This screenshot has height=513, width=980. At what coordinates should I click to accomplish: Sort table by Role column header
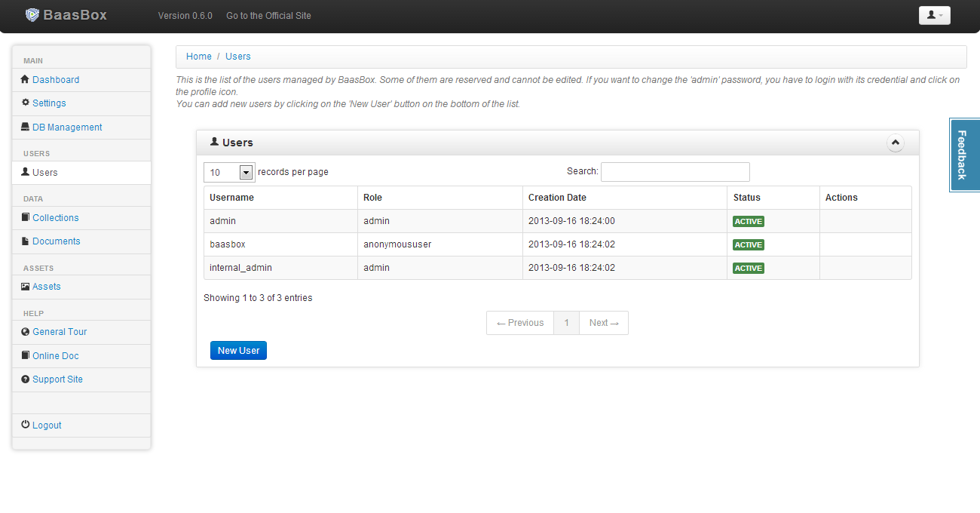(x=440, y=198)
